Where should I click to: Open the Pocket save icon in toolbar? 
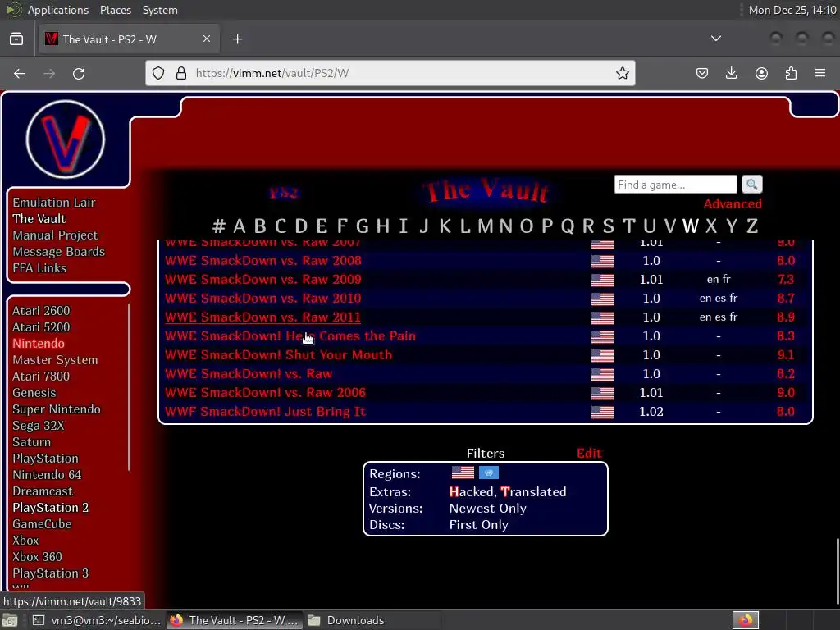[x=702, y=73]
